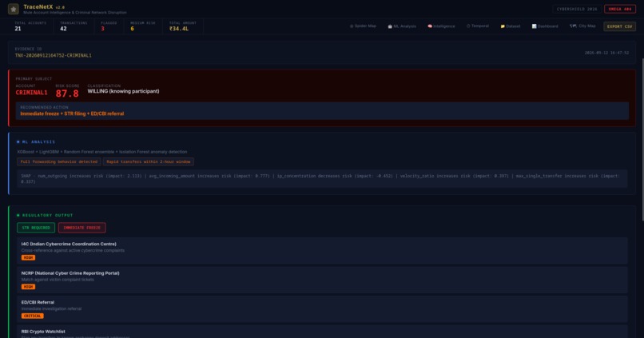Screen dimensions: 644x338
Task: Click the TraceNetX app title
Action: tap(38, 7)
